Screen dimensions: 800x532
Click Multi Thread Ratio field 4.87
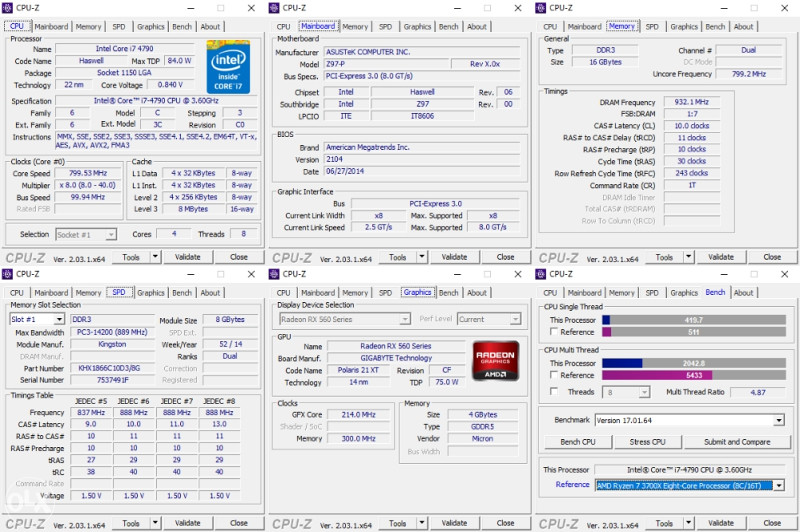pos(758,392)
